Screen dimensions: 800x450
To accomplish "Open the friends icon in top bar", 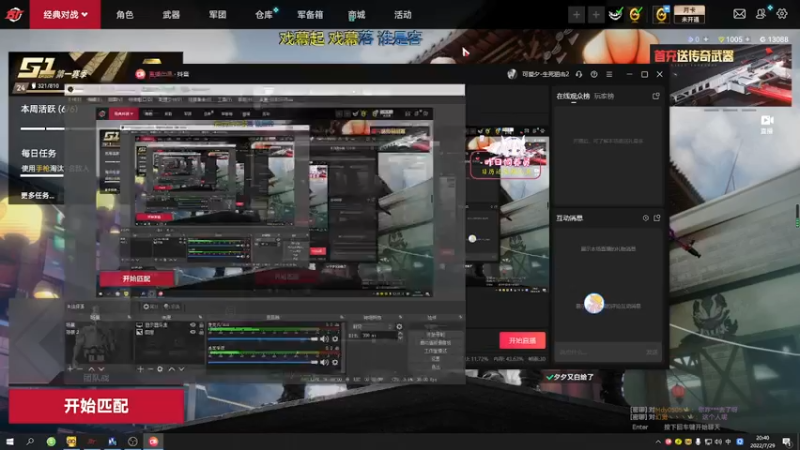I will coord(761,14).
